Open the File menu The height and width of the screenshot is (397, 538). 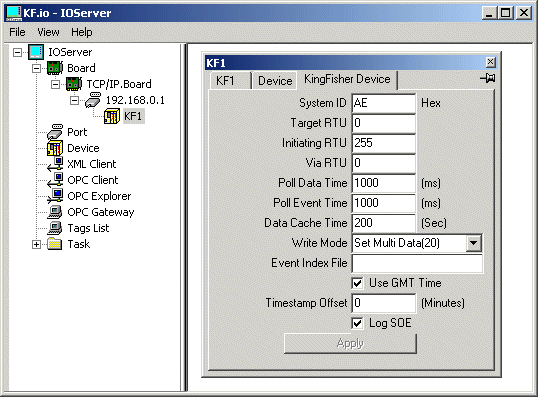point(17,32)
